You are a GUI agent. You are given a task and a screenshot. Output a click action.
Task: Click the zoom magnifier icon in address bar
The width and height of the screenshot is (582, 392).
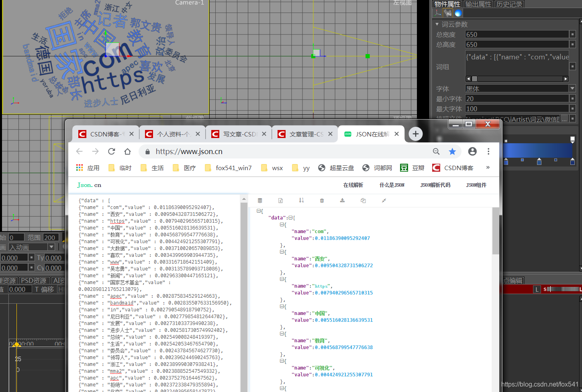pyautogui.click(x=436, y=151)
